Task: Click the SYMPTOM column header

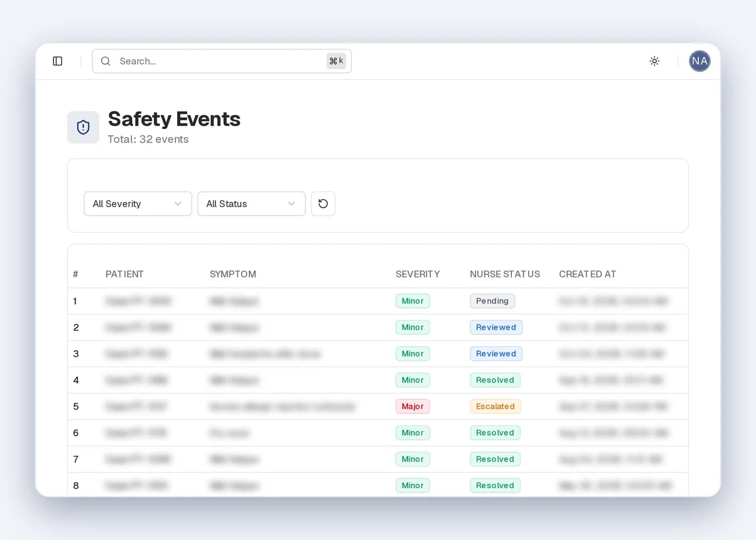Action: pyautogui.click(x=233, y=274)
